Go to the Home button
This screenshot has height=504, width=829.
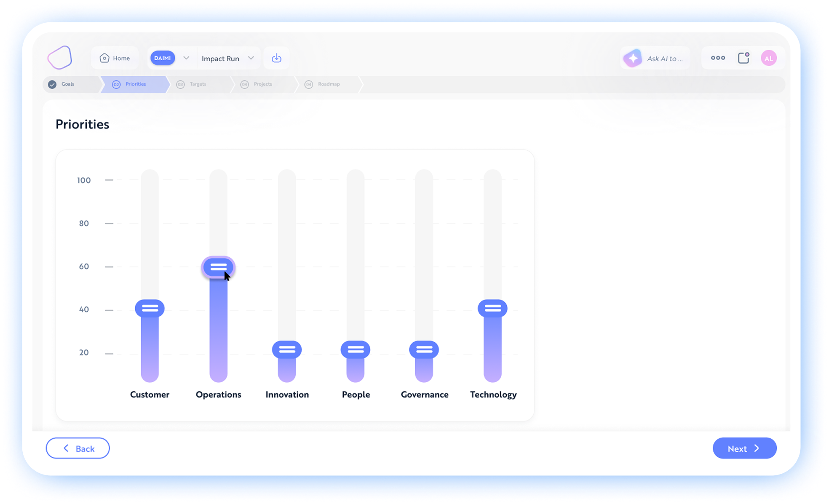tap(115, 58)
